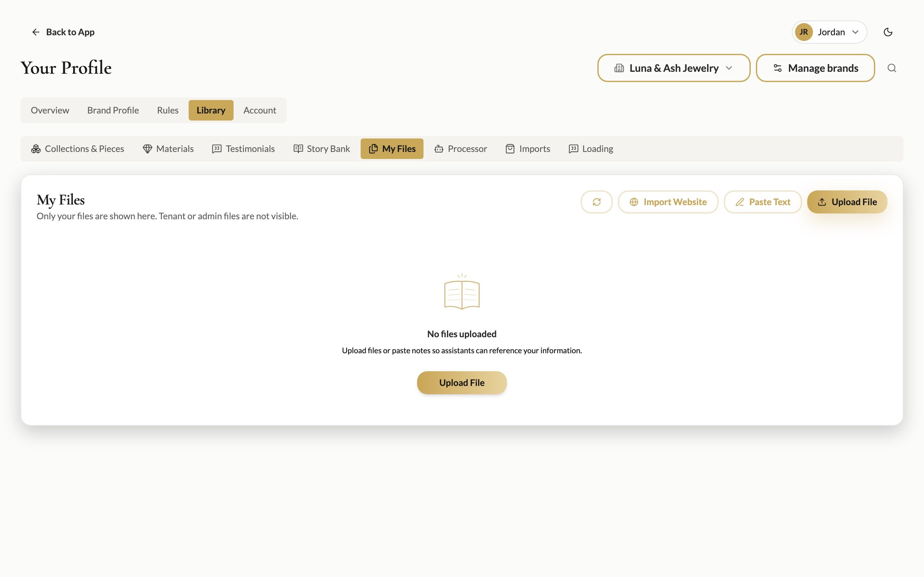Open the Processor tab
Image resolution: width=924 pixels, height=577 pixels.
tap(460, 149)
